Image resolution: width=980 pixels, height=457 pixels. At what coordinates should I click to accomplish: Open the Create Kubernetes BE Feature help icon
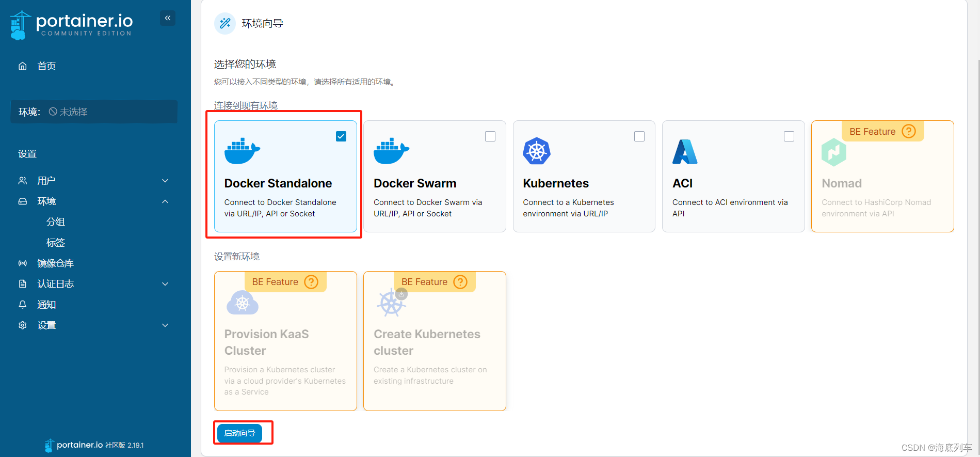(x=460, y=282)
